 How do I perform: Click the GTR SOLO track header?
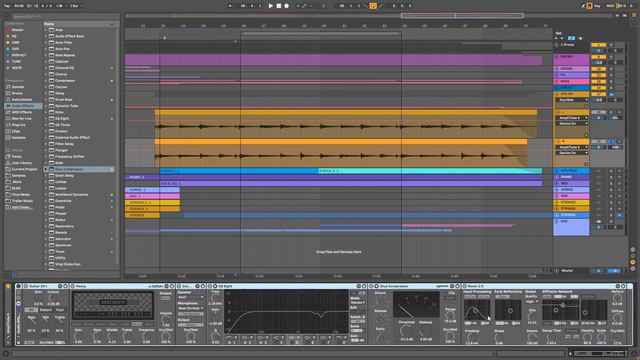(571, 171)
